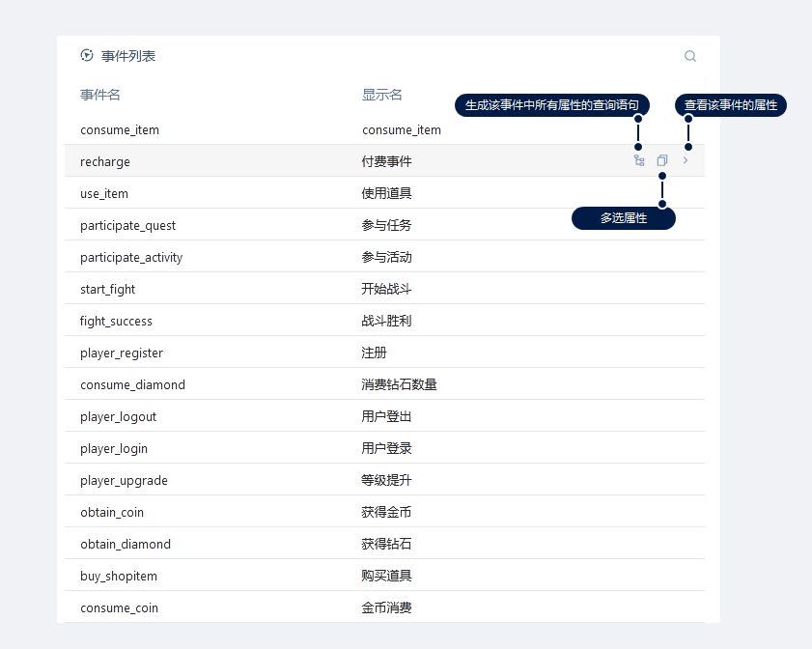This screenshot has height=649, width=812.
Task: Click the player_upgrade event name
Action: pos(124,481)
